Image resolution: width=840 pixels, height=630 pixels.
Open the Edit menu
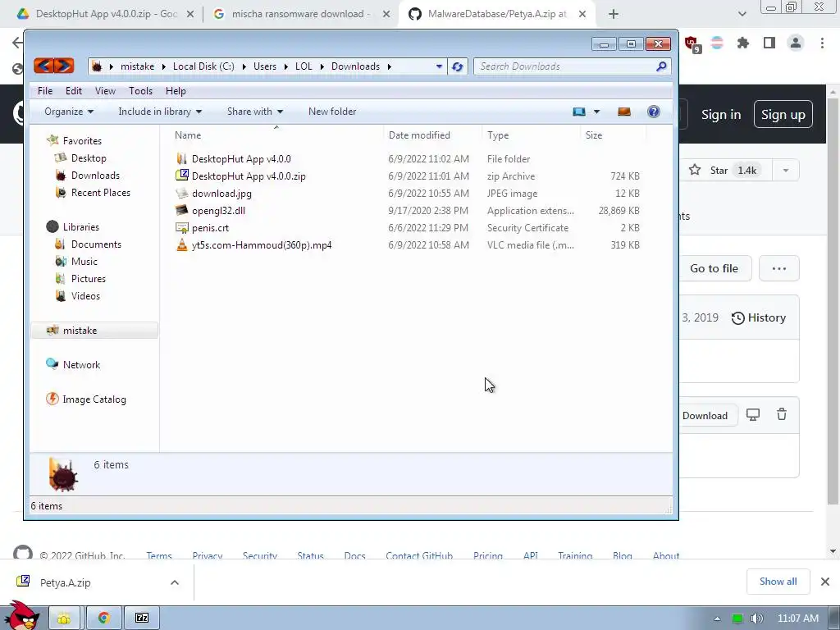[73, 91]
